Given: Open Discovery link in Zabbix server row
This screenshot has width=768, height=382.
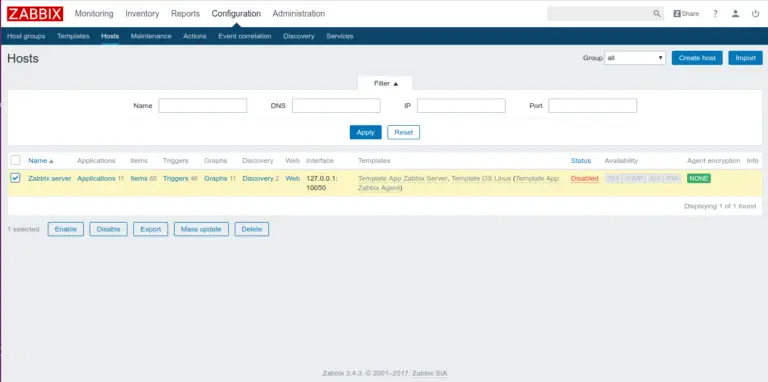Looking at the screenshot, I should [x=258, y=179].
